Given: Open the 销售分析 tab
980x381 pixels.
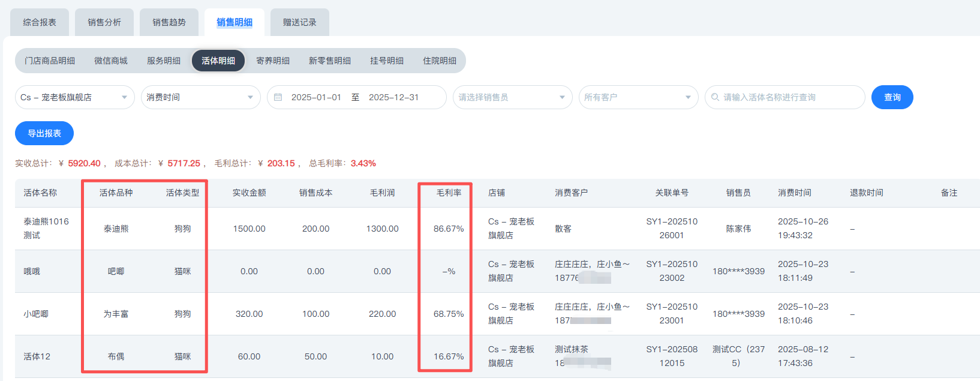Looking at the screenshot, I should coord(104,22).
